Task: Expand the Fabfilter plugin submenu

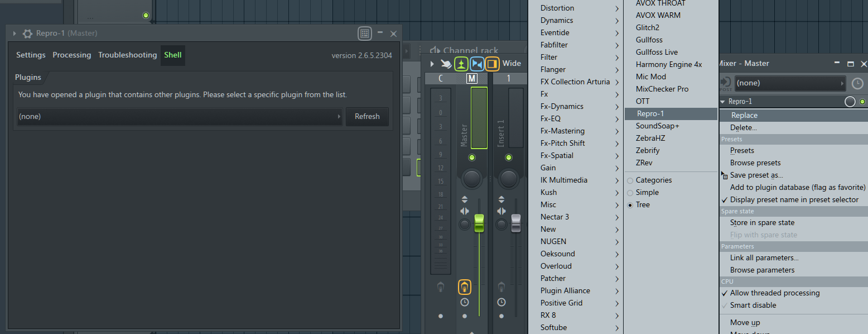Action: click(576, 45)
